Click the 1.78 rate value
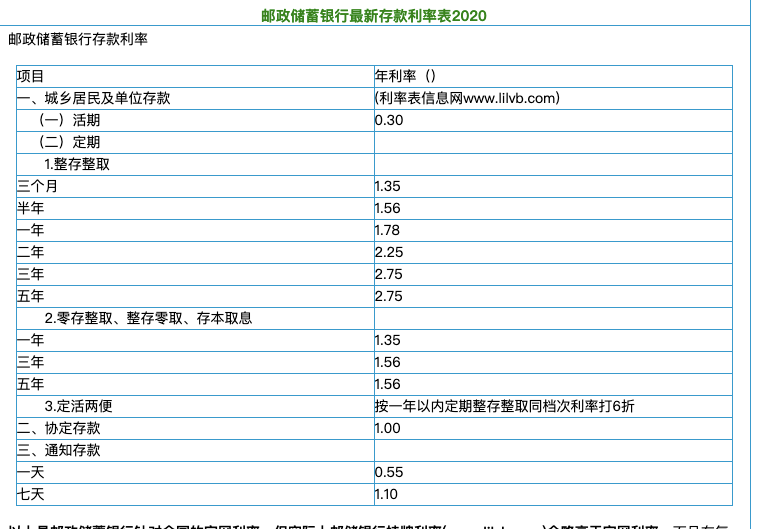Screen dimensions: 762x529 coord(387,230)
